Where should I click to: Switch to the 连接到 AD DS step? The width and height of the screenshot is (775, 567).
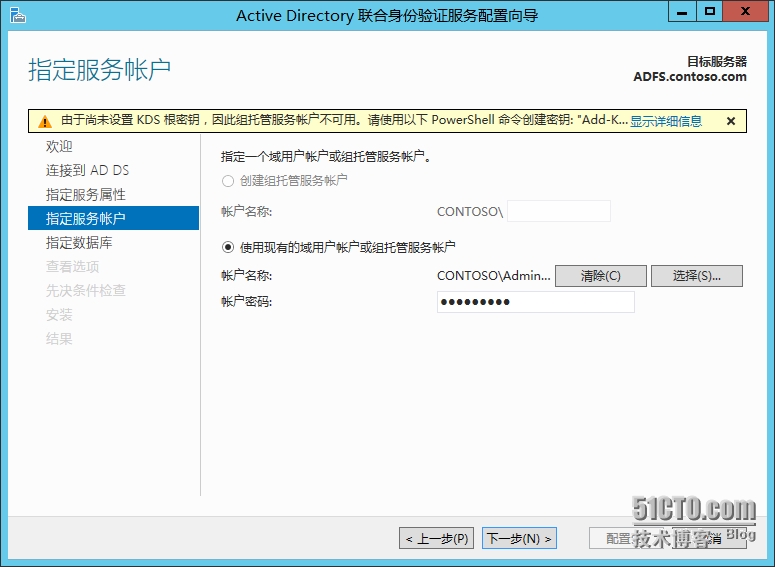(x=87, y=171)
